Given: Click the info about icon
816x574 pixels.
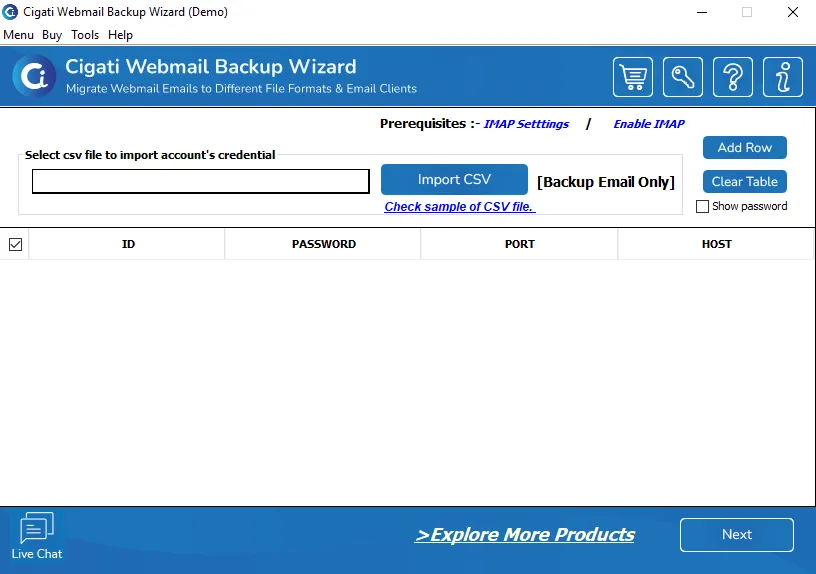Looking at the screenshot, I should pyautogui.click(x=783, y=77).
